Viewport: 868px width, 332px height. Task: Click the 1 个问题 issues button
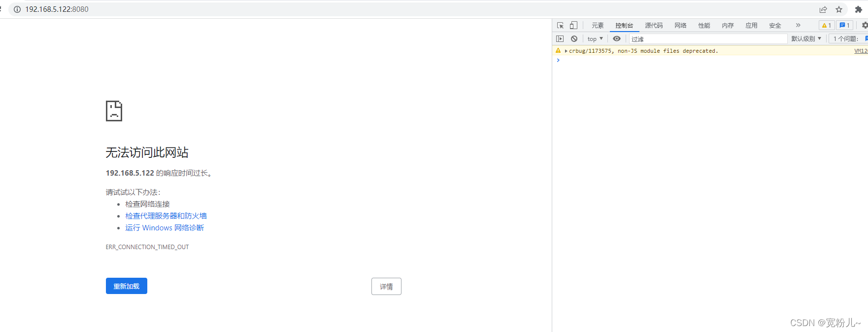tap(848, 38)
